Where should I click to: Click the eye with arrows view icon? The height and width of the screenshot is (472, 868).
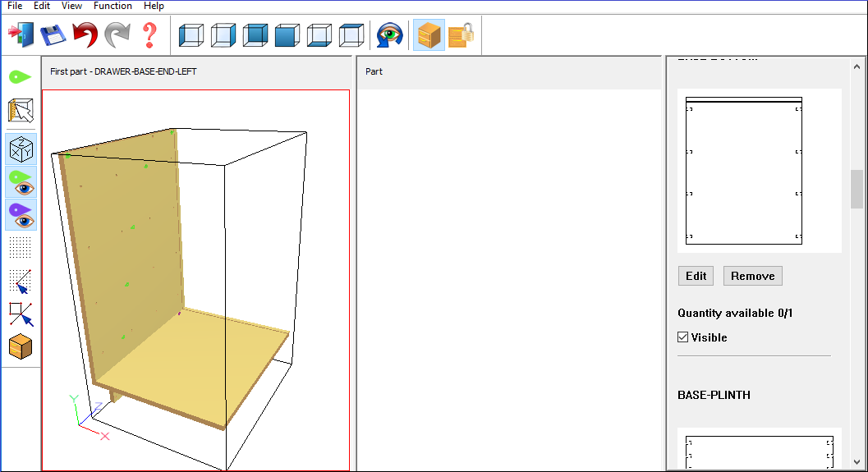pos(390,34)
